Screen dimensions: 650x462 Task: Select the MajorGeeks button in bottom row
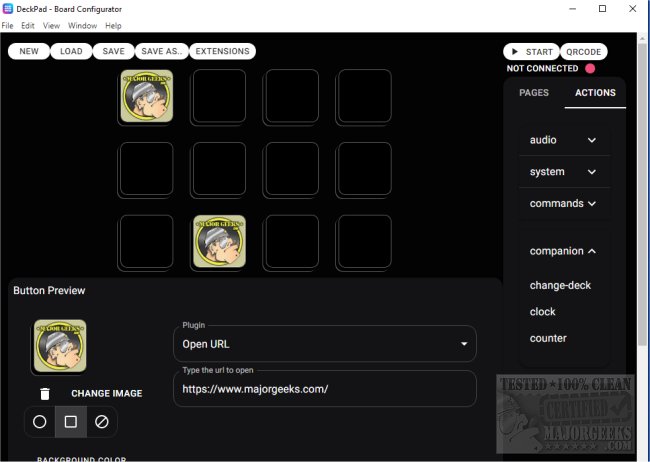(219, 241)
